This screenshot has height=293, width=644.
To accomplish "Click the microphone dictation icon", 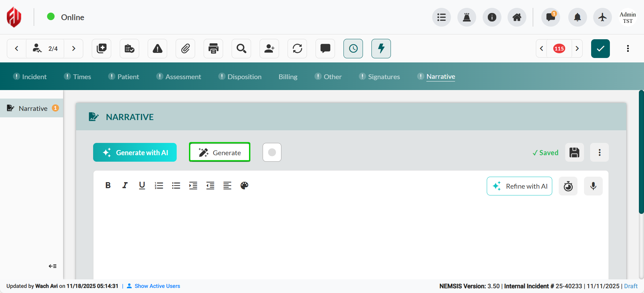I will coord(593,186).
